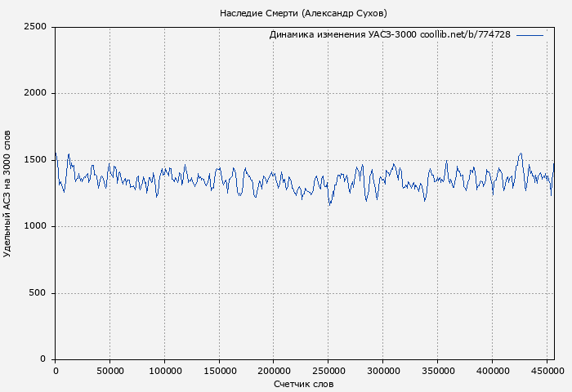Select the y-axis label "Удельный АСЗ на 3000 слов"
This screenshot has height=392, width=572.
[x=8, y=194]
